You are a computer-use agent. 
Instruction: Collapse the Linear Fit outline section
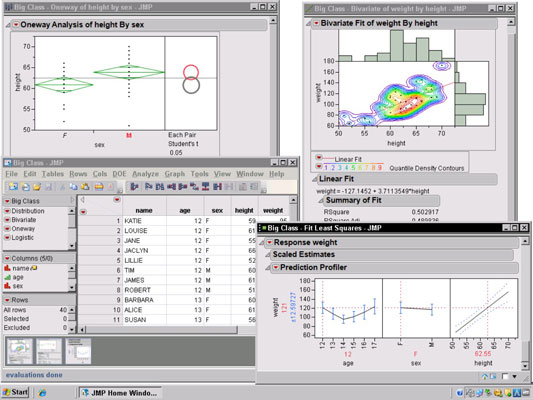coord(314,179)
